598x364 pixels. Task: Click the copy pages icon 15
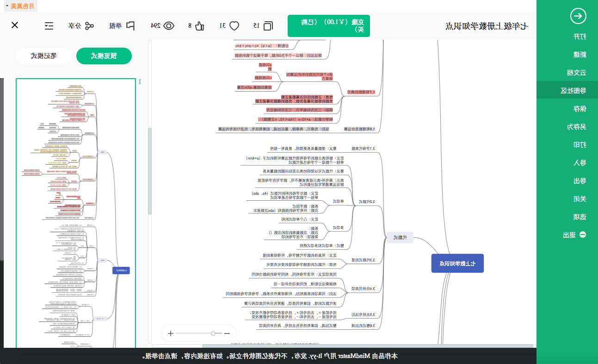tap(268, 25)
